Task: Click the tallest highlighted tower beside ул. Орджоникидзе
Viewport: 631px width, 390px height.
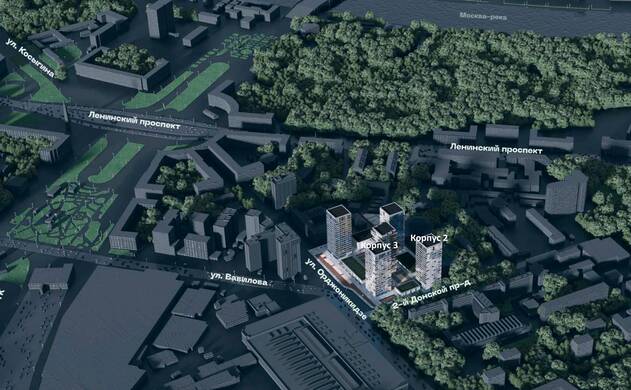Action: pos(339,231)
